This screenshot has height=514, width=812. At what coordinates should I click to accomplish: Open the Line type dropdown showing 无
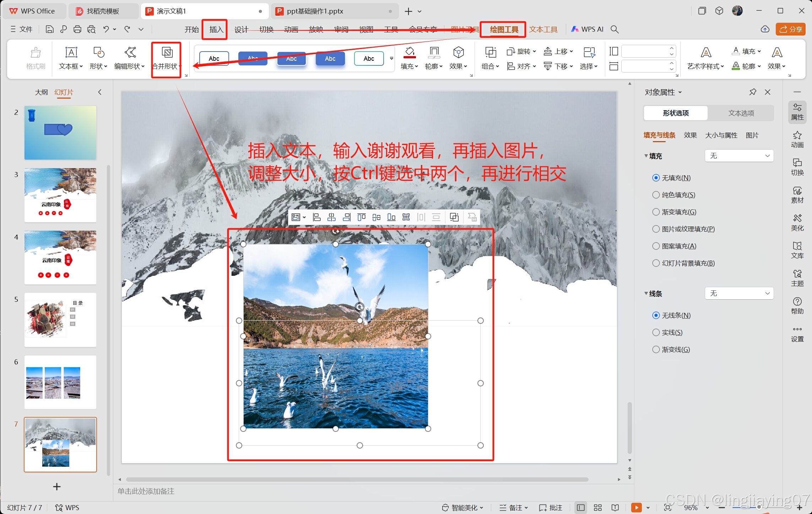point(739,293)
